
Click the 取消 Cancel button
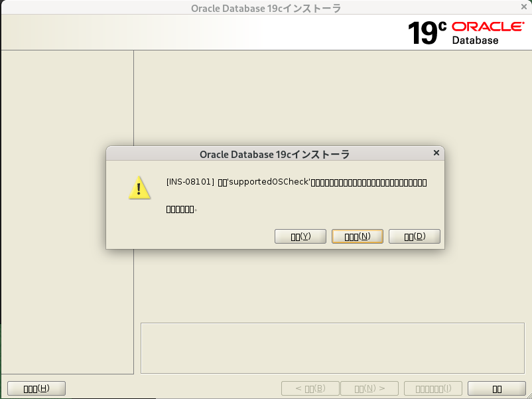tap(496, 388)
